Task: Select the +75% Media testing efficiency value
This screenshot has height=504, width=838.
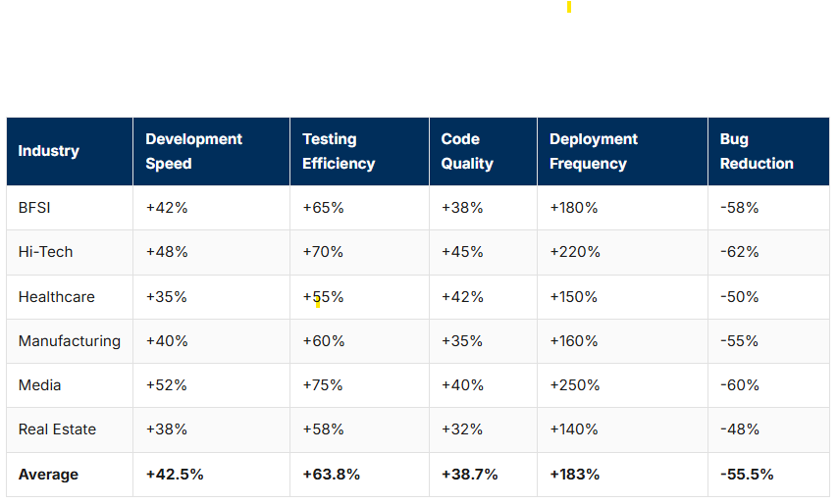Action: 323,385
